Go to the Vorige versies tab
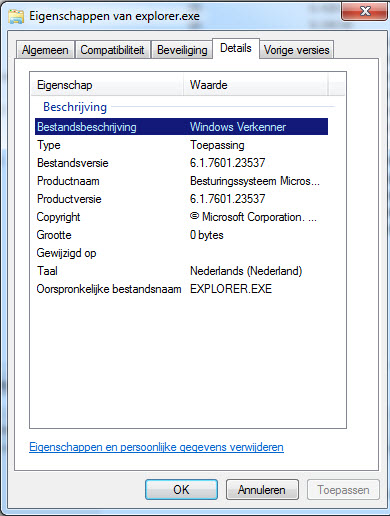The width and height of the screenshot is (390, 516). (296, 50)
